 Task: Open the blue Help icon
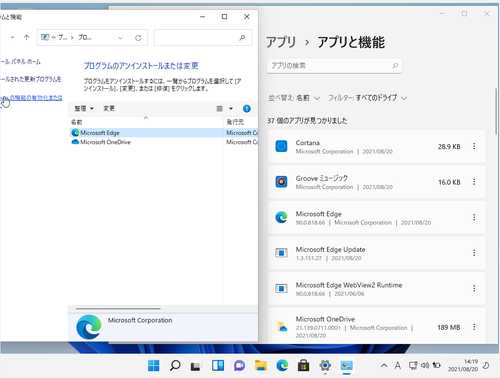point(247,109)
